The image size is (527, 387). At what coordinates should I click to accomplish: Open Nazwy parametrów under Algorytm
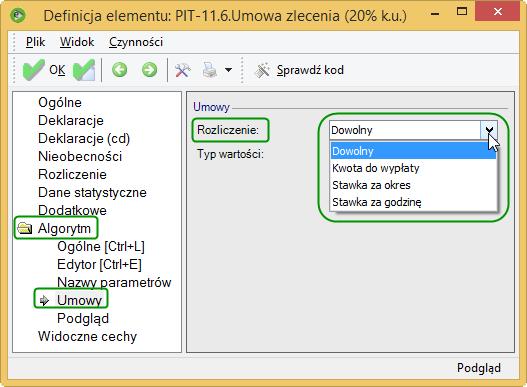coord(114,282)
